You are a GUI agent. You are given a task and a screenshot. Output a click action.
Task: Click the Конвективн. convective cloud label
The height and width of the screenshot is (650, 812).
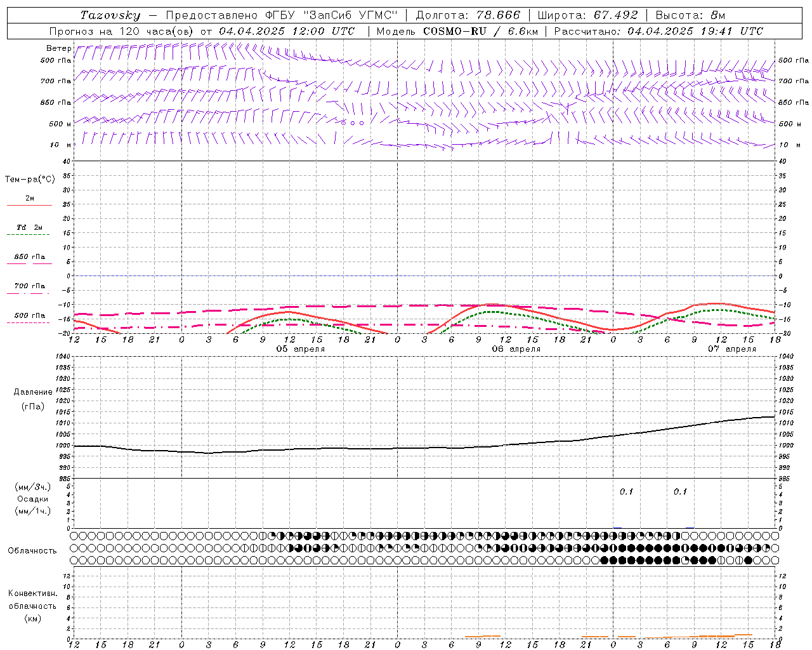[32, 594]
